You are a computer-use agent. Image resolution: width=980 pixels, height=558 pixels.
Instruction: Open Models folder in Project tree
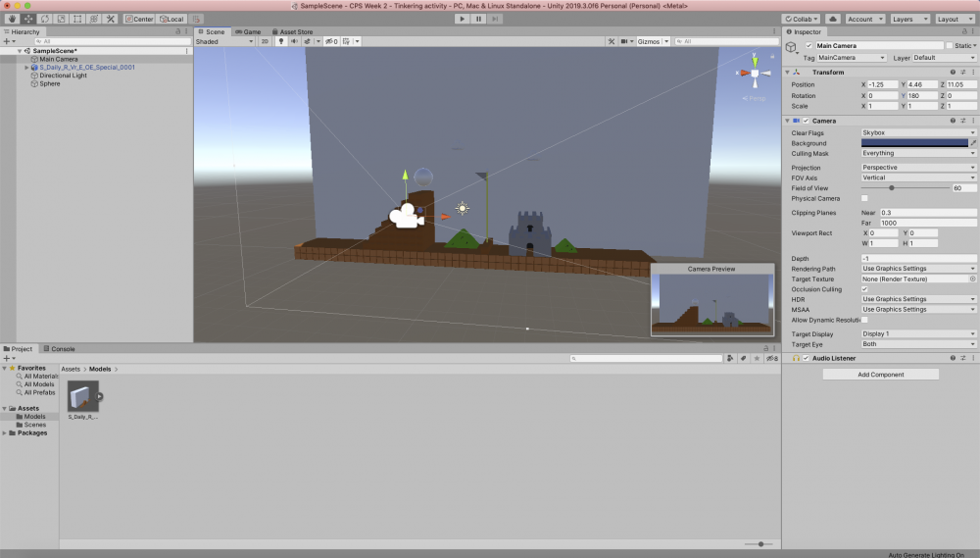[x=34, y=416]
